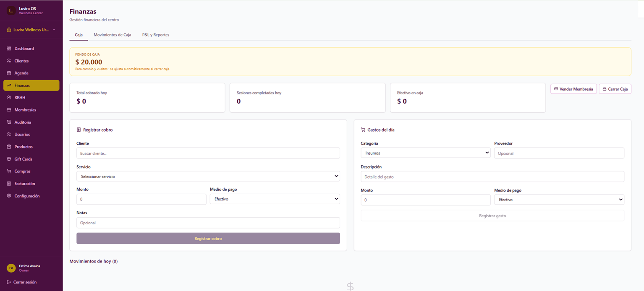Screen dimensions: 644x291
Task: Click the Sesiones completadas hoy card
Action: [x=308, y=98]
